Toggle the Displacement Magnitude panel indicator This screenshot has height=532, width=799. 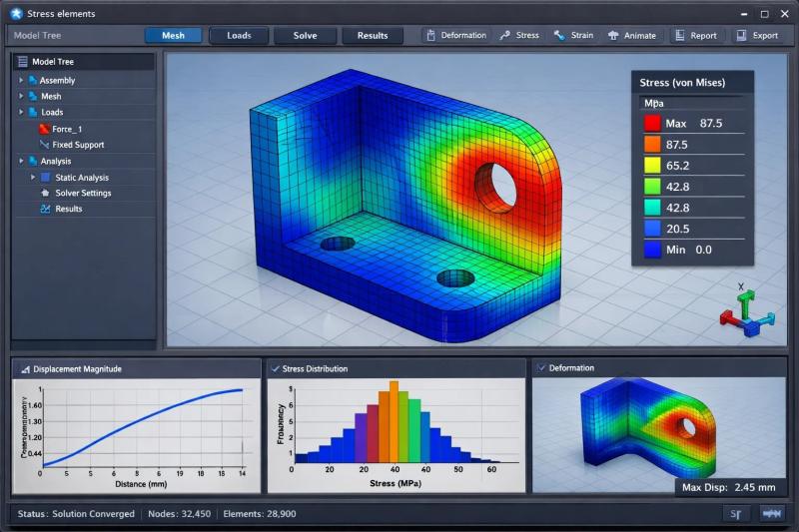(x=25, y=369)
